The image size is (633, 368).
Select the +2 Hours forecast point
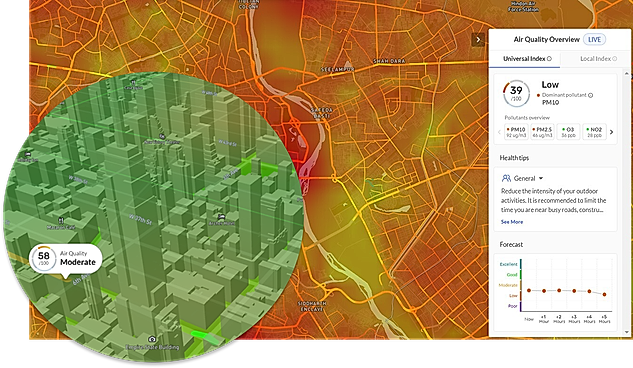click(559, 290)
